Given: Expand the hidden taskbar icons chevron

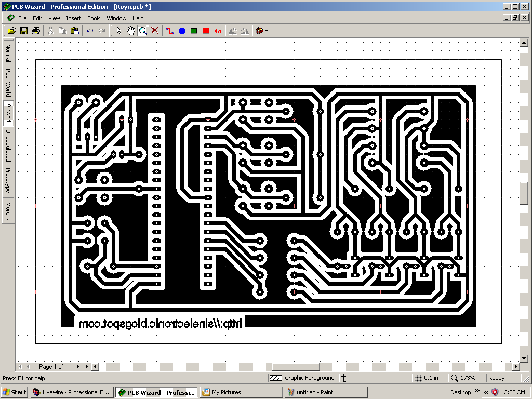Looking at the screenshot, I should [485, 392].
